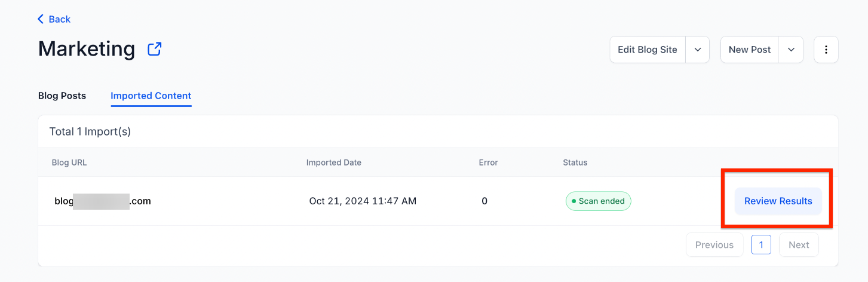868x282 pixels.
Task: Select the imported blog URL row entry
Action: click(103, 201)
